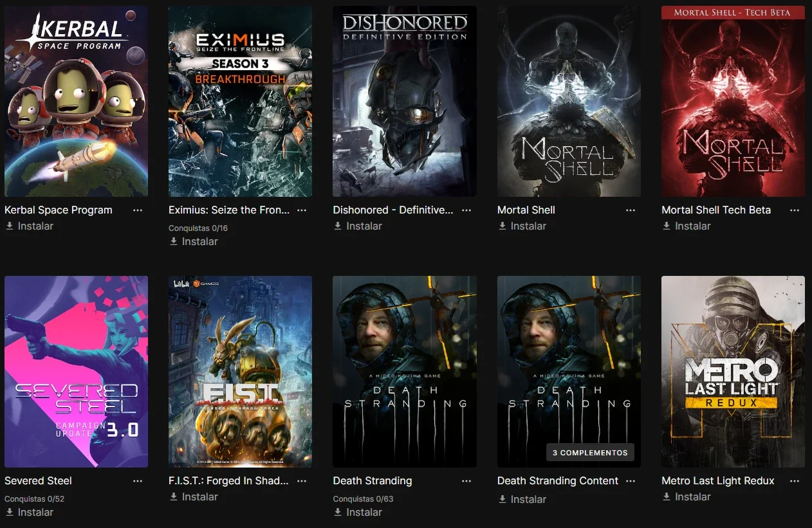Click Instalar under Metro Last Light Redux
812x528 pixels.
[687, 497]
